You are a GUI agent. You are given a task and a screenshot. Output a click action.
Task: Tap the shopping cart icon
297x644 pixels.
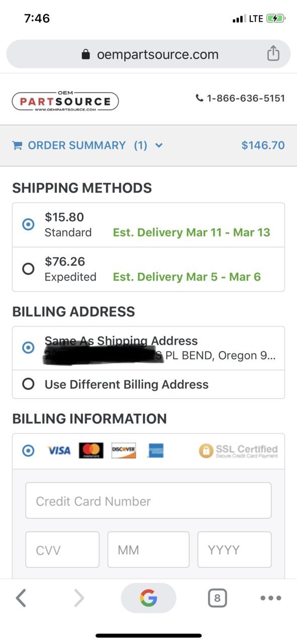[x=17, y=145]
